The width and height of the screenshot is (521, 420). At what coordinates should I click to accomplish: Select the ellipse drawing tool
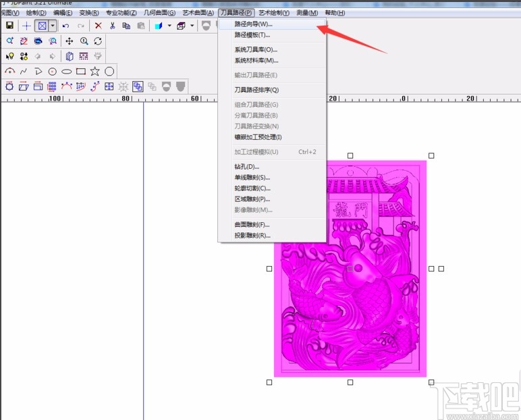click(66, 71)
